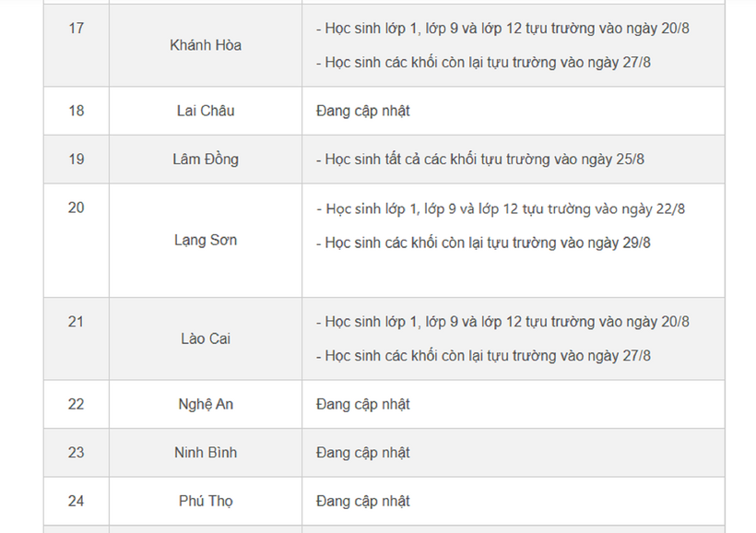
Task: Click the Lào Cai province cell
Action: coord(206,338)
